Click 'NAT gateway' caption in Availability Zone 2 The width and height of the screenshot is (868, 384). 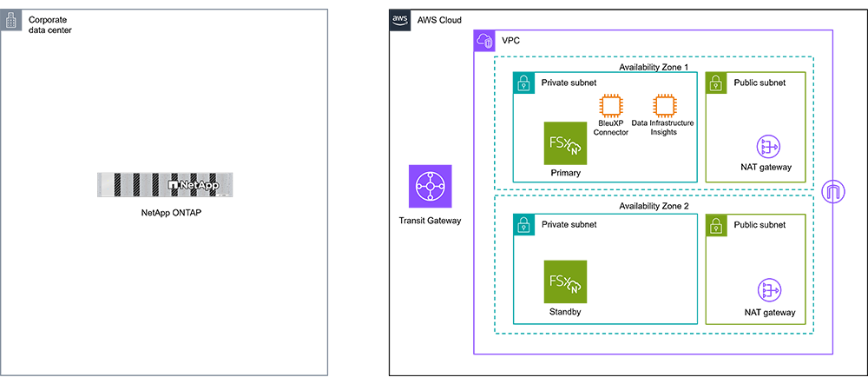coord(770,312)
